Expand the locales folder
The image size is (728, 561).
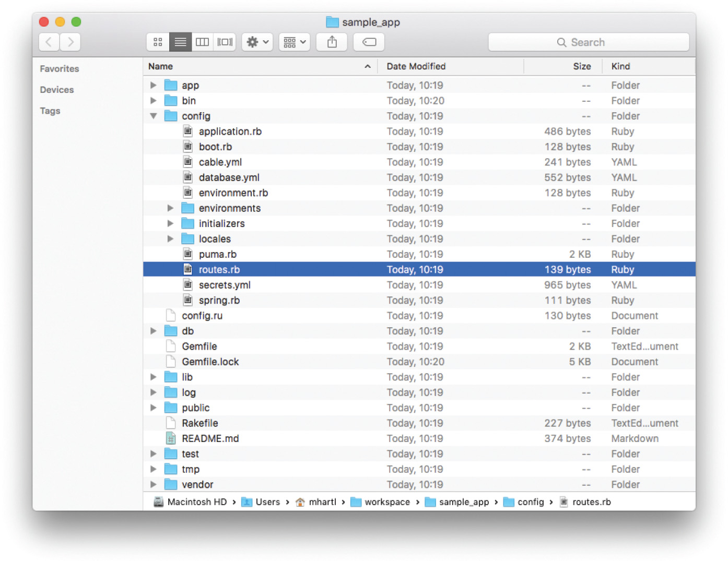tap(170, 238)
